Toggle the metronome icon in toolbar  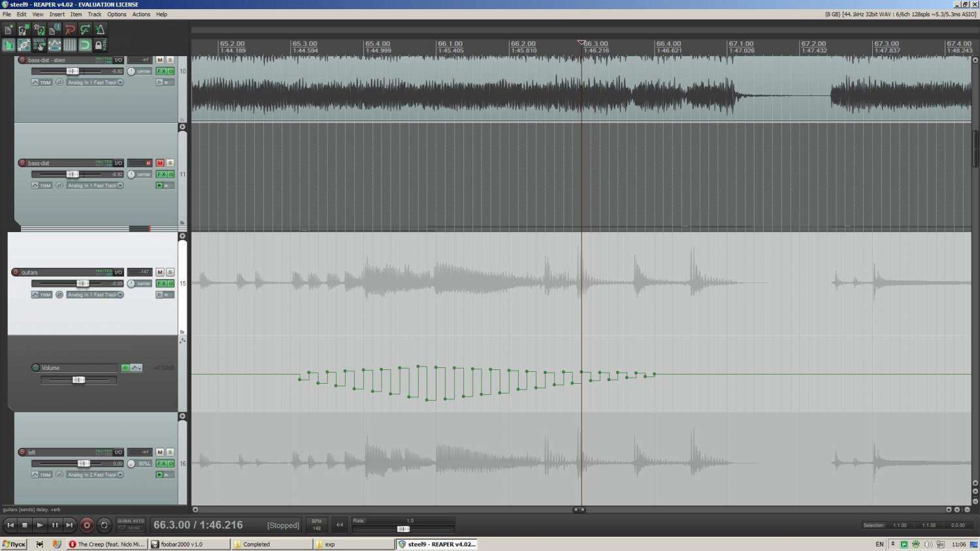[x=100, y=29]
